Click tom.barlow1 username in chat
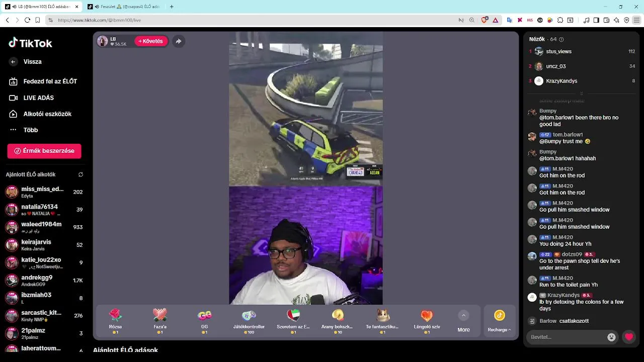The height and width of the screenshot is (362, 644). click(568, 135)
